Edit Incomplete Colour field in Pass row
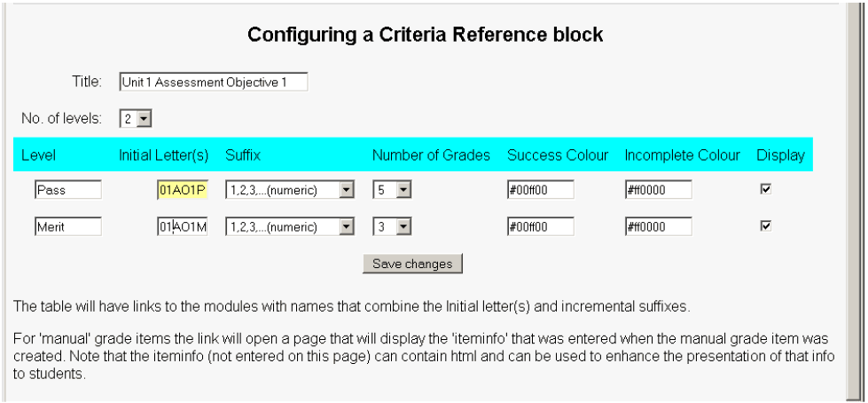Screen dimensions: 868x403 click(x=658, y=190)
